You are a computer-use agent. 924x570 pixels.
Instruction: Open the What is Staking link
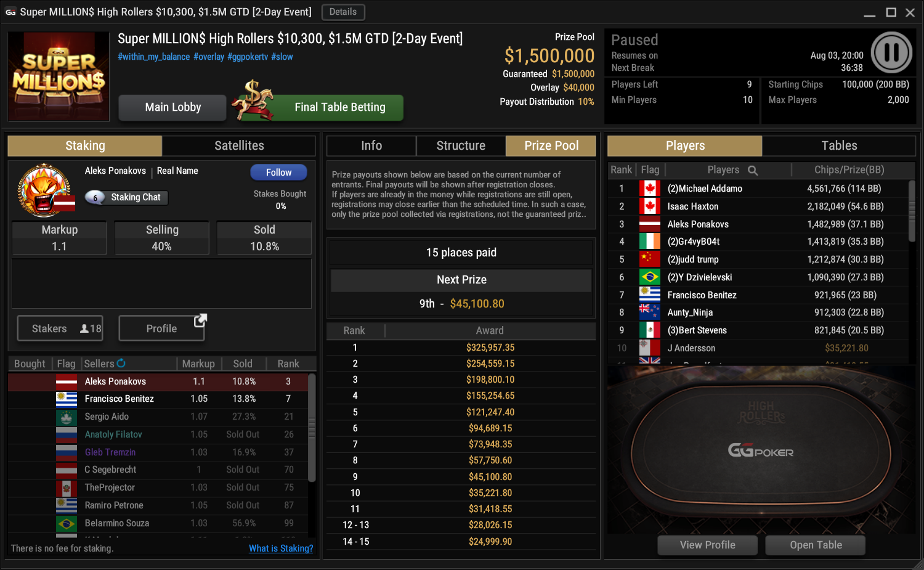point(281,548)
